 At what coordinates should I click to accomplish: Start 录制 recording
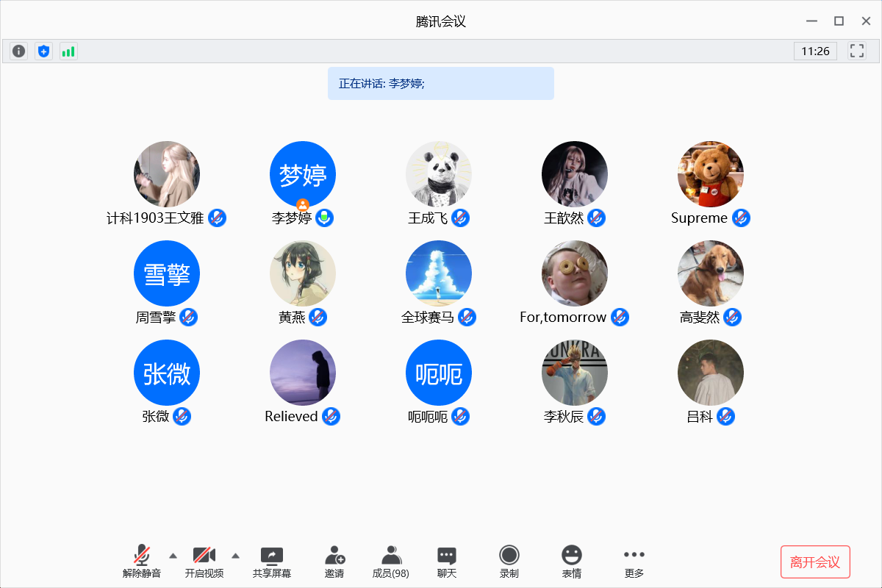point(509,562)
